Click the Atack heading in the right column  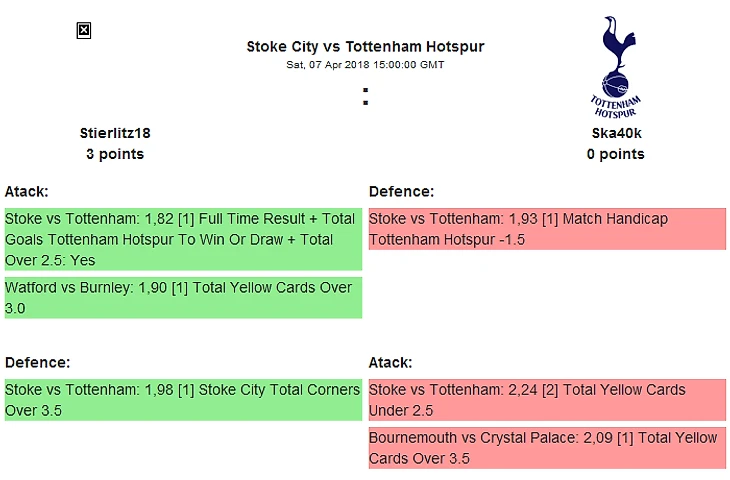pyautogui.click(x=391, y=363)
